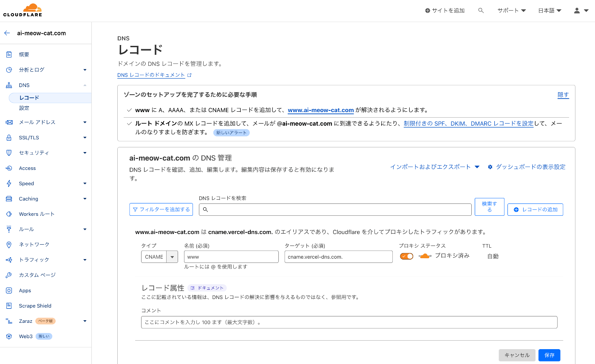Viewport: 595px width, 364px height.
Task: Click the ネットワーク location pin icon
Action: click(x=9, y=245)
